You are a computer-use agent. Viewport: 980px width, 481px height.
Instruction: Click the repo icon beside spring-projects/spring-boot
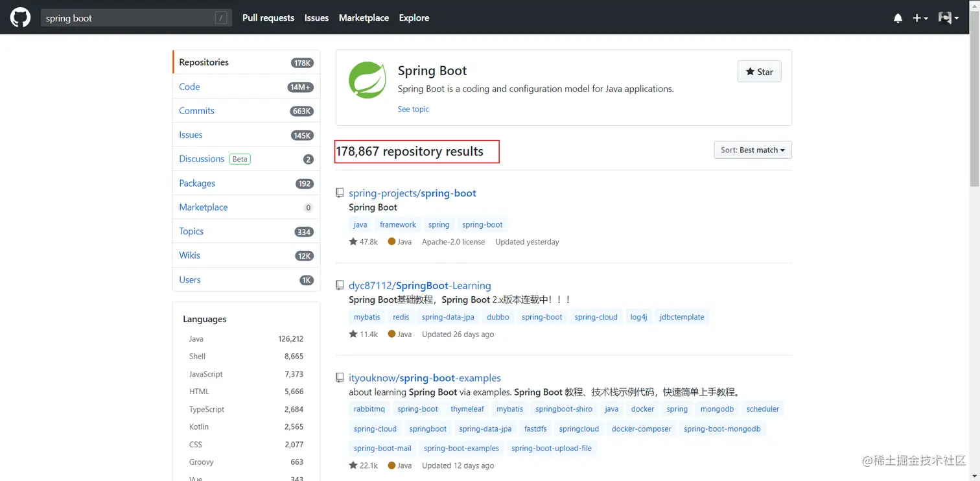pos(339,193)
